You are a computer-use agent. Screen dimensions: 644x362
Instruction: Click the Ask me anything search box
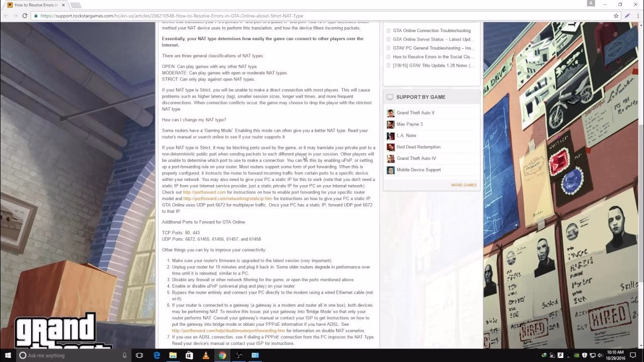(x=73, y=355)
